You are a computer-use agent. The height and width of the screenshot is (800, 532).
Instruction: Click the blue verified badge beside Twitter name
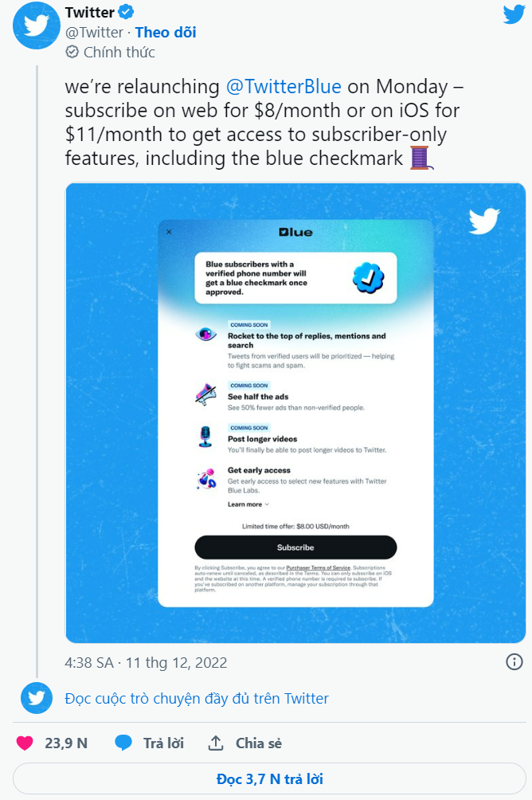tap(126, 11)
